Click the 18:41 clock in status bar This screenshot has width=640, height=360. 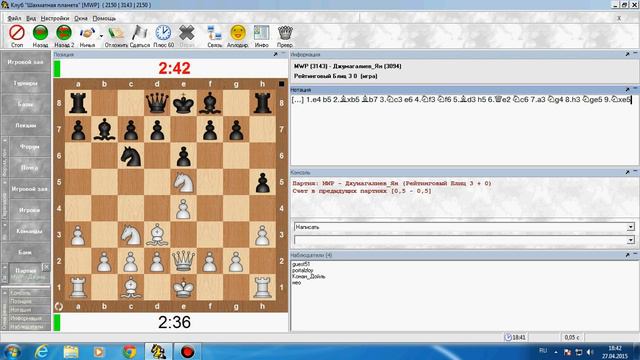(x=515, y=337)
